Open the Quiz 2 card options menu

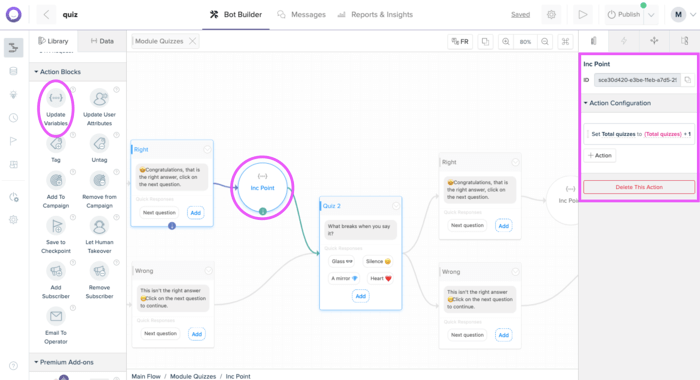(396, 206)
